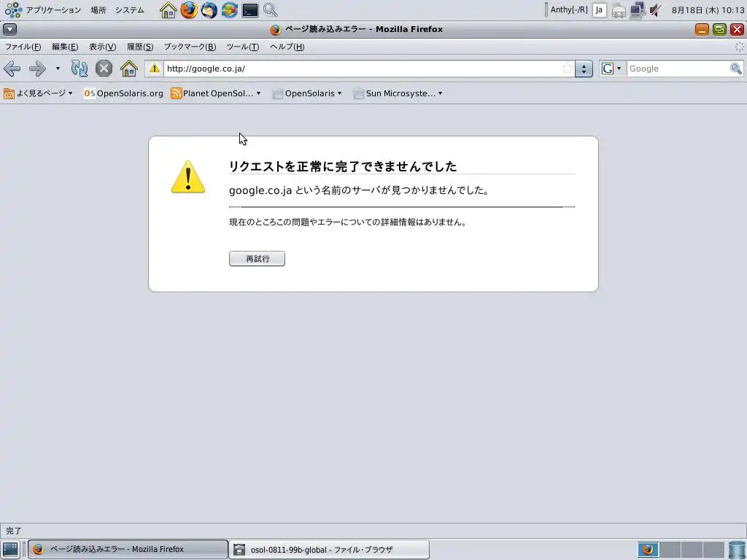Screen dimensions: 747x560
Task: Open the OpenSolaris.org bookmark
Action: coord(123,93)
